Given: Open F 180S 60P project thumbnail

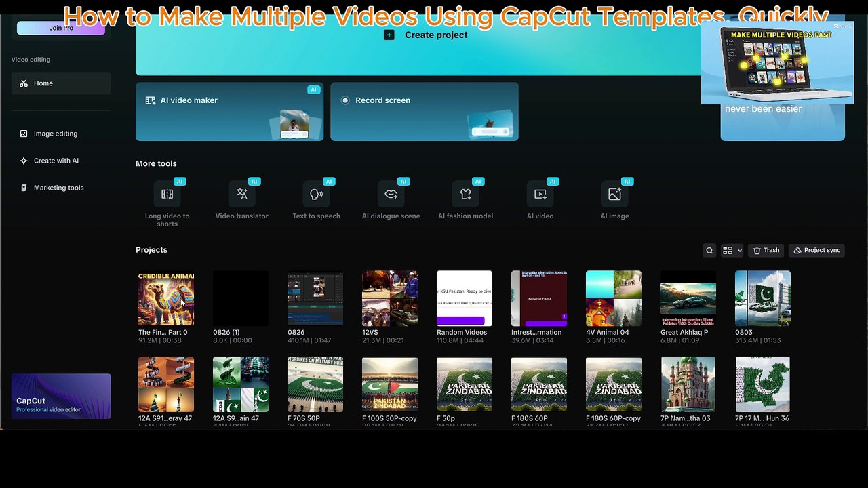Looking at the screenshot, I should [539, 384].
